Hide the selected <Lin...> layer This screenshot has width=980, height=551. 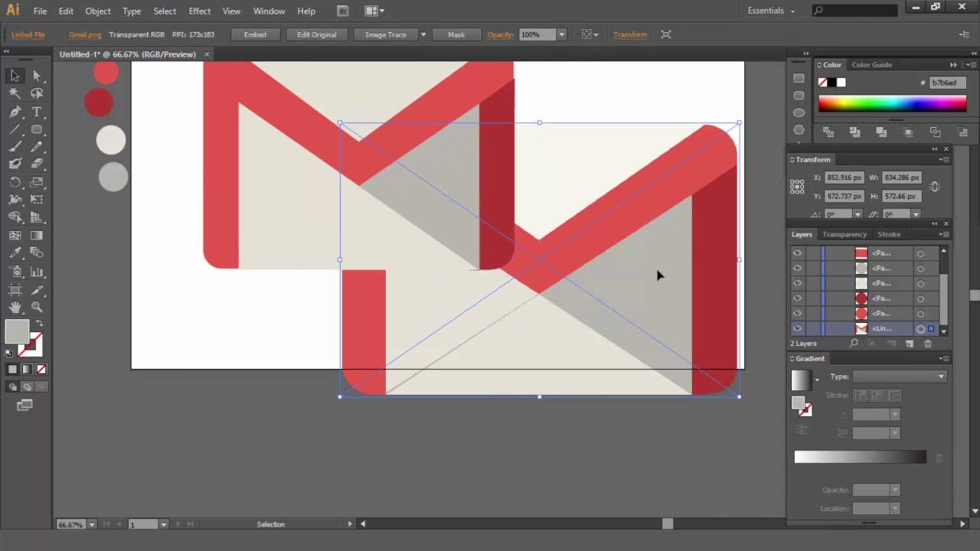[x=797, y=328]
